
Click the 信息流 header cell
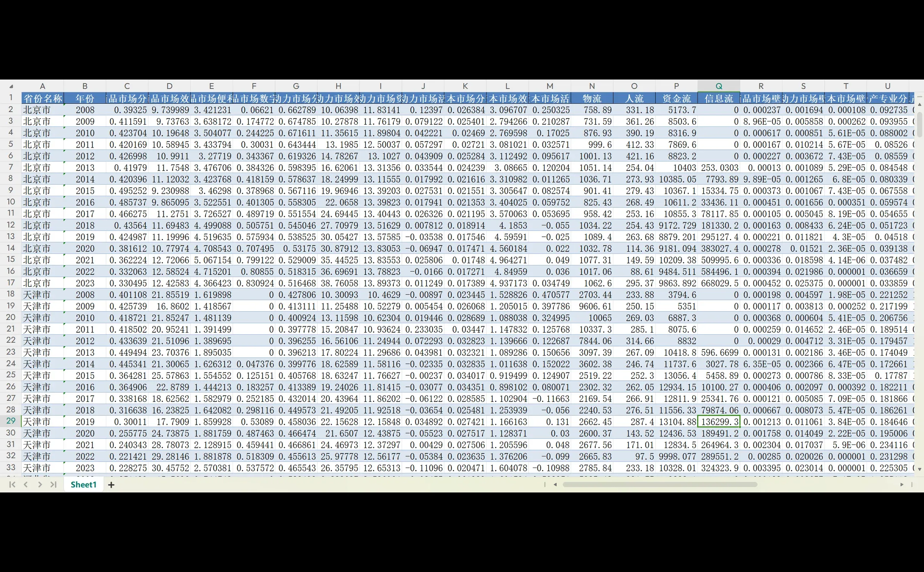(719, 98)
